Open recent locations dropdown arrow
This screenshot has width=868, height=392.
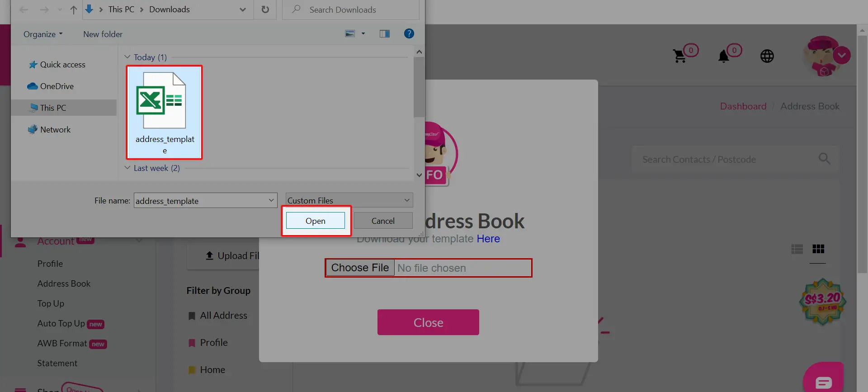tap(60, 9)
